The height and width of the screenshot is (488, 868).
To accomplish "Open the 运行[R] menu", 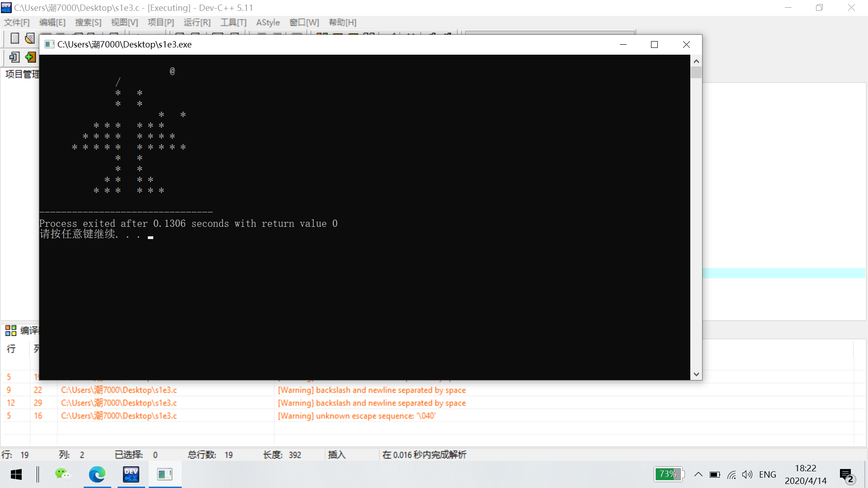I will coord(197,23).
